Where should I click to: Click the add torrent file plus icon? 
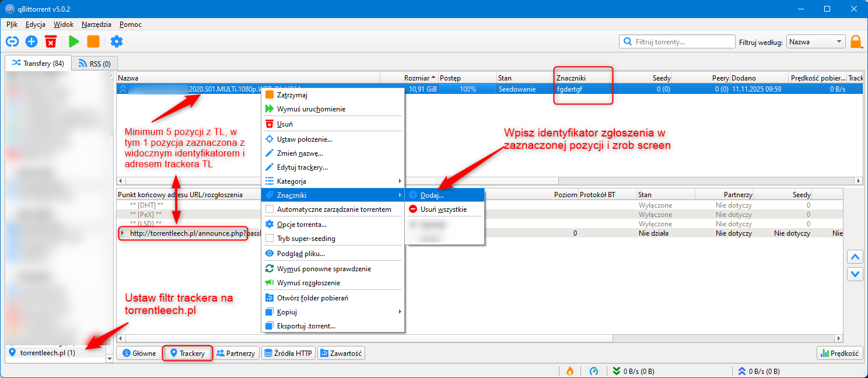pos(32,41)
